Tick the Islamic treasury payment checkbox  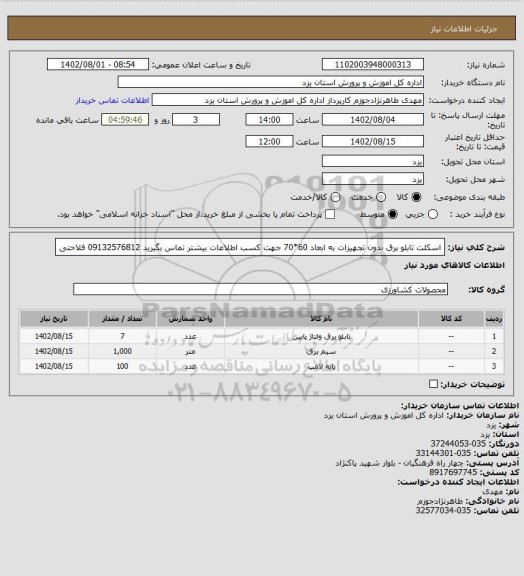pyautogui.click(x=330, y=214)
